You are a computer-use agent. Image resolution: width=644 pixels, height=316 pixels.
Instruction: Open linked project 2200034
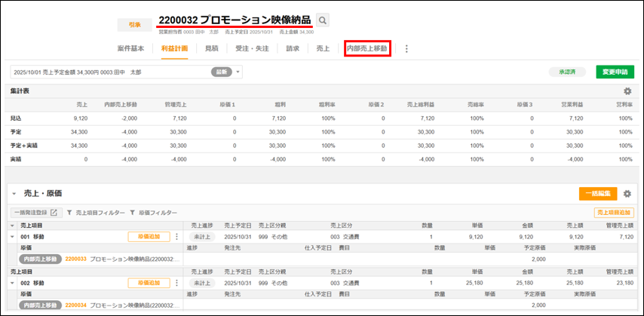point(75,305)
